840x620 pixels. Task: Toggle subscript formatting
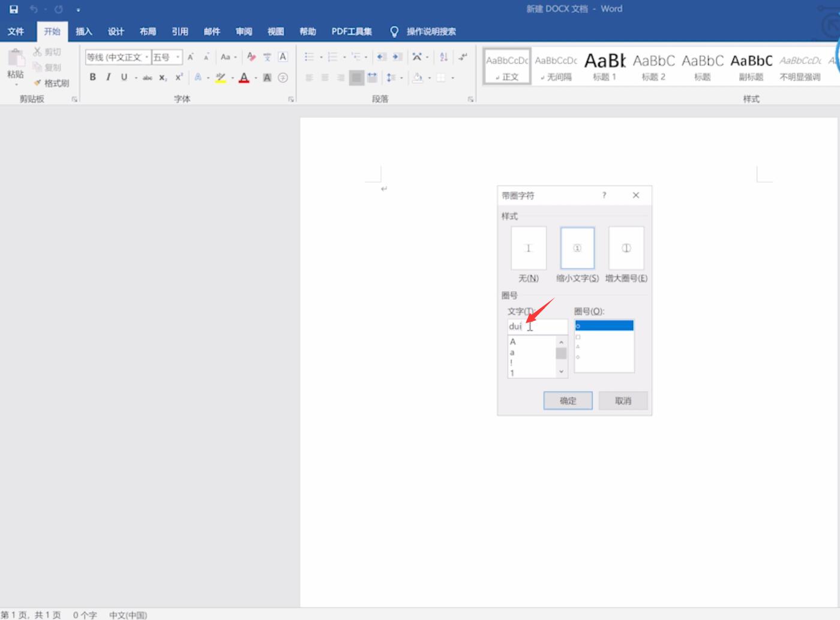click(x=163, y=77)
